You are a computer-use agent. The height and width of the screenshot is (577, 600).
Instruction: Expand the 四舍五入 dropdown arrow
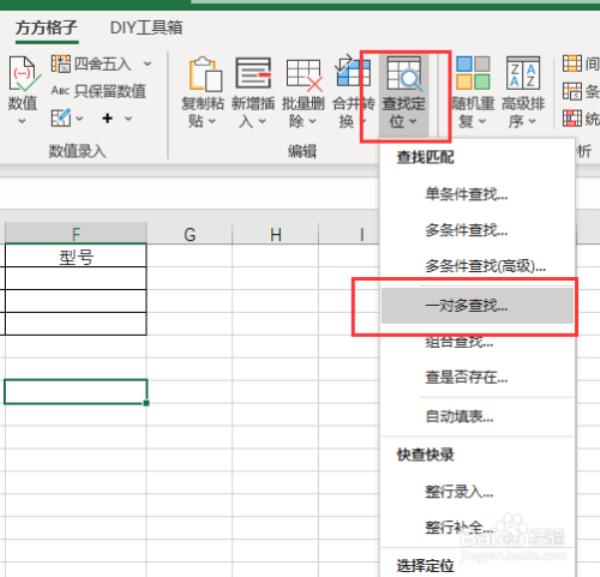click(x=147, y=64)
